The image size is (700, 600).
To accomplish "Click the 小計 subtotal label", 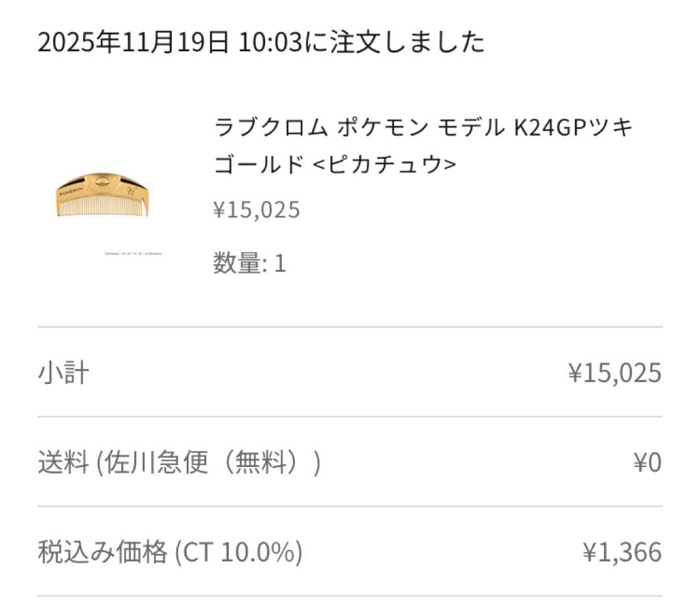I will [x=63, y=373].
